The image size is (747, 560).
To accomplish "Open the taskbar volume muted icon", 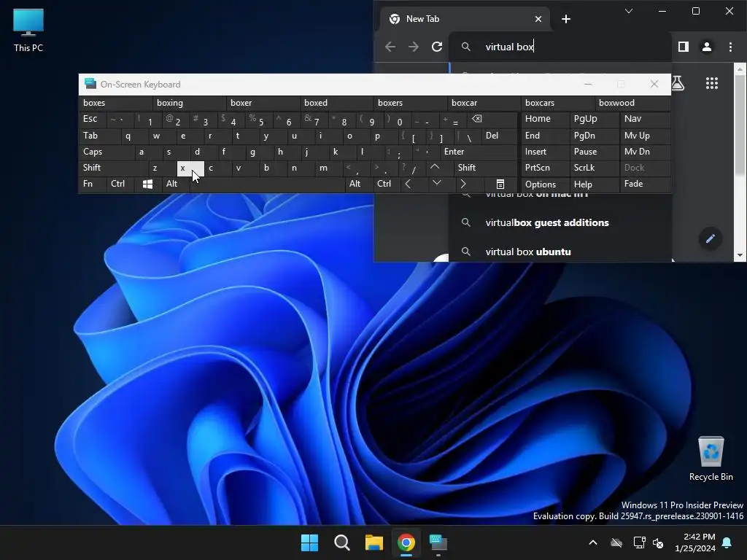I will point(658,542).
